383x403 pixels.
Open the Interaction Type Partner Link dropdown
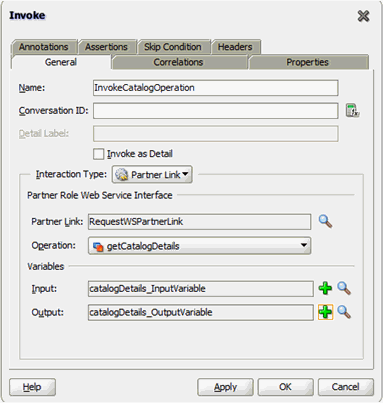[152, 174]
